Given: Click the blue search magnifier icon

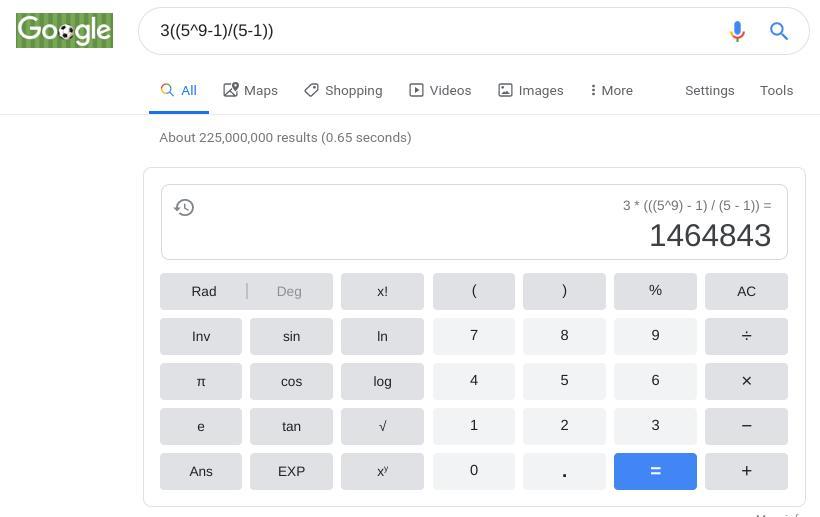Looking at the screenshot, I should (779, 31).
